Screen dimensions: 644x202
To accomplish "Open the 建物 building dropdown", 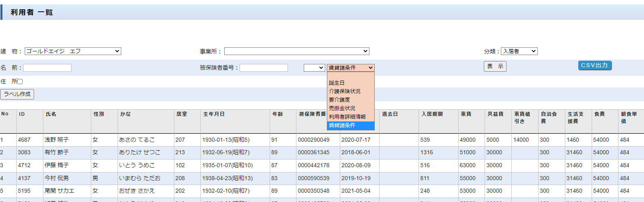I will click(73, 51).
